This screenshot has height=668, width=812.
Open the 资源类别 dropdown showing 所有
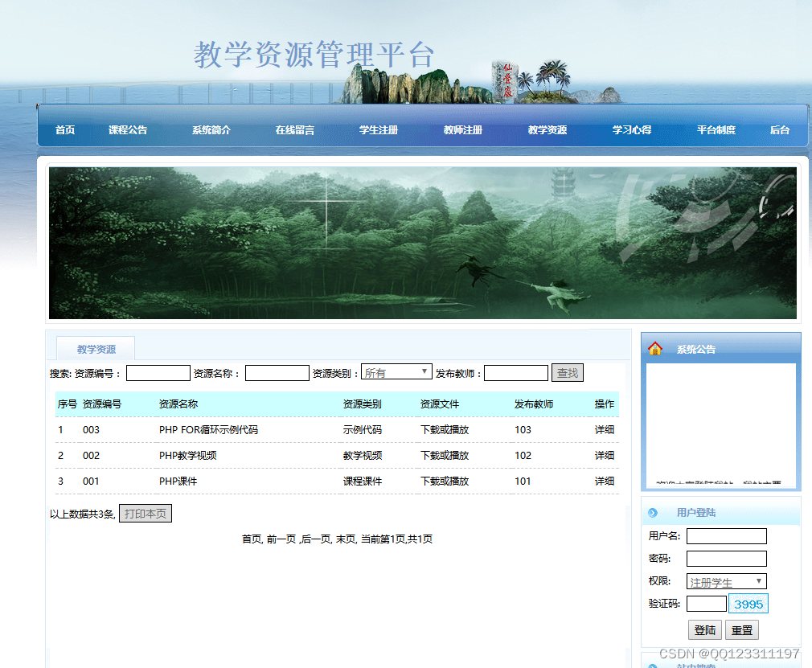point(396,372)
